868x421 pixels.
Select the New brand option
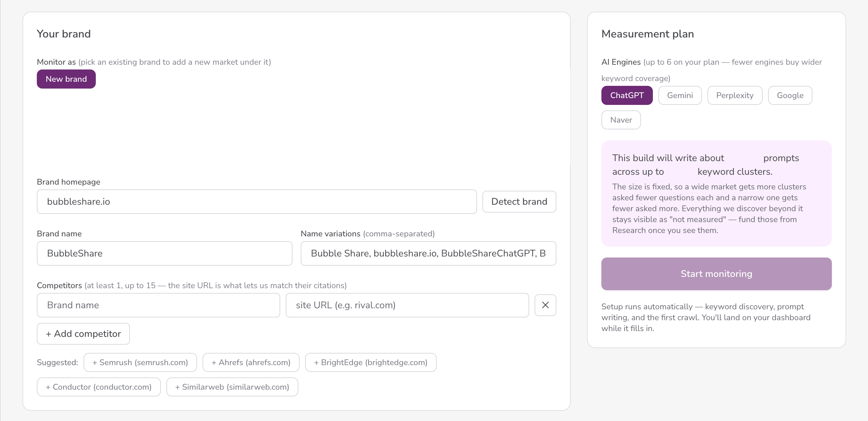coord(66,79)
